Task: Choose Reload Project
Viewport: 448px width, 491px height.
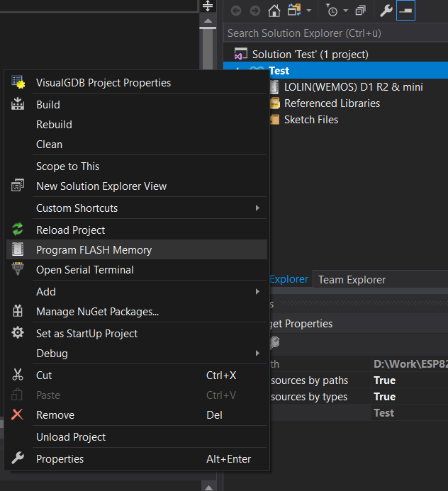Action: click(x=136, y=230)
